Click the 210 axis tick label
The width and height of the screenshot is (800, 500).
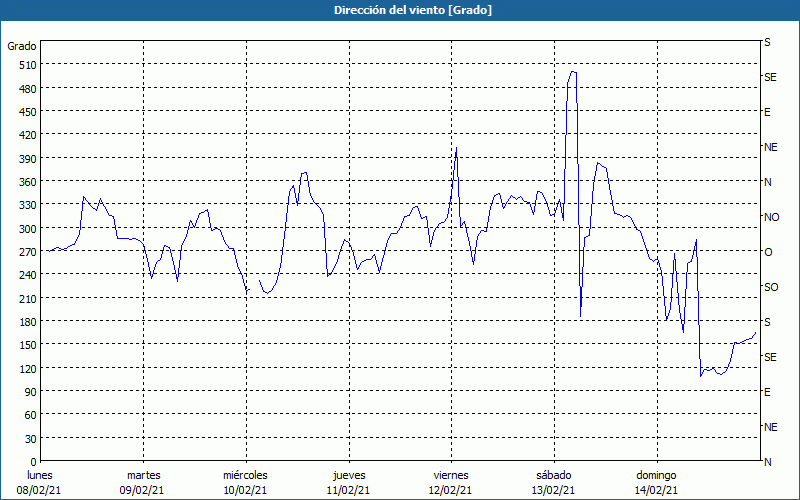click(x=28, y=298)
